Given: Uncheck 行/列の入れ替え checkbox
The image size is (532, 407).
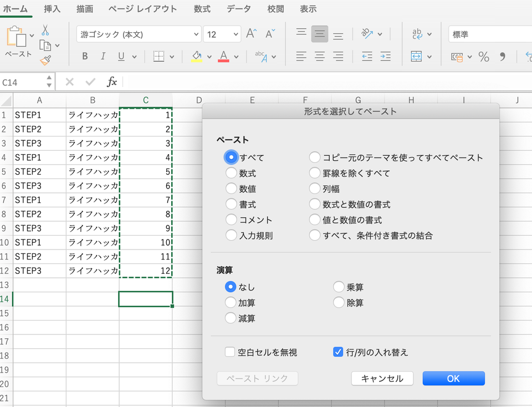Looking at the screenshot, I should (x=338, y=352).
